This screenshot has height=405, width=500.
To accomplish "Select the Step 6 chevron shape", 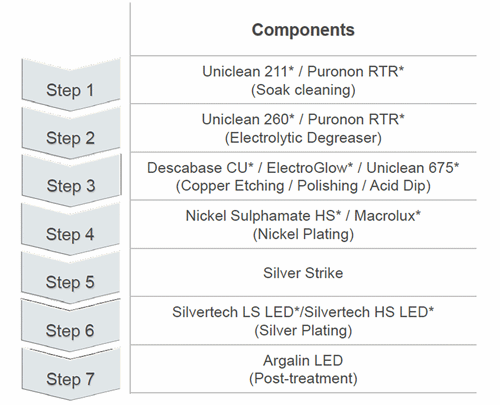I will 70,326.
